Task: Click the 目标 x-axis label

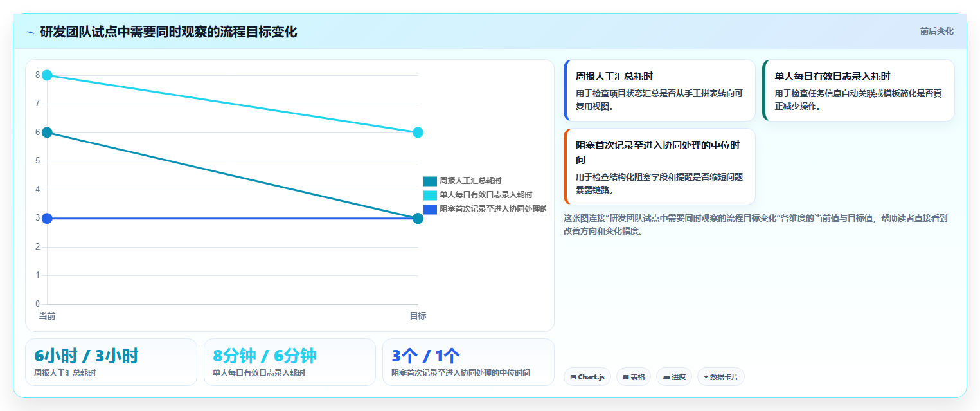Action: [x=418, y=316]
